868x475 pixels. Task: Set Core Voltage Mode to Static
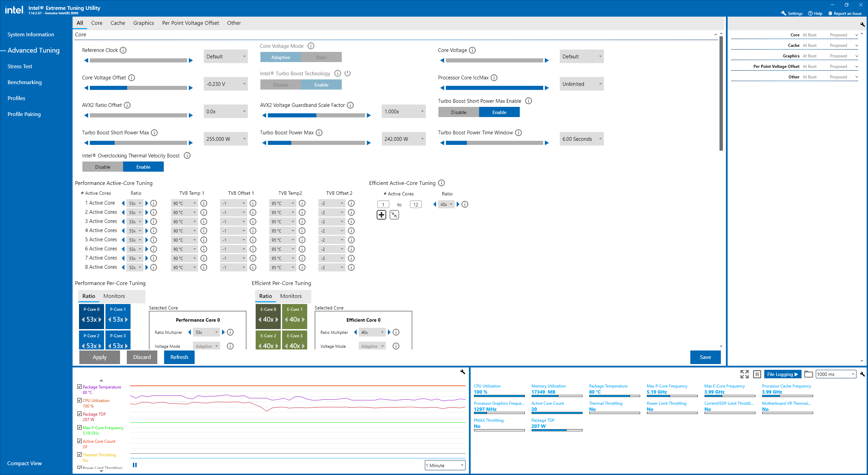321,57
